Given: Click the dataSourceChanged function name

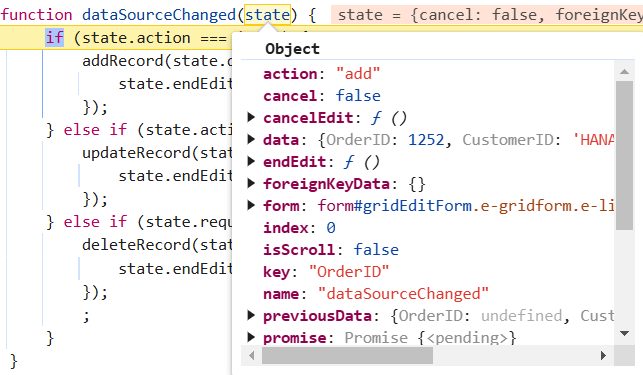Looking at the screenshot, I should (159, 15).
